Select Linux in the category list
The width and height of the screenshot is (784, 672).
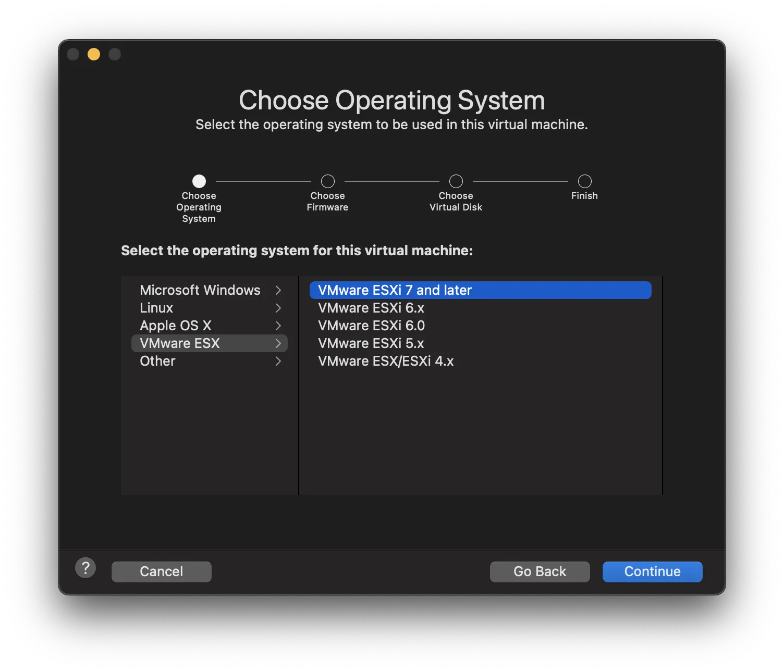coord(156,308)
